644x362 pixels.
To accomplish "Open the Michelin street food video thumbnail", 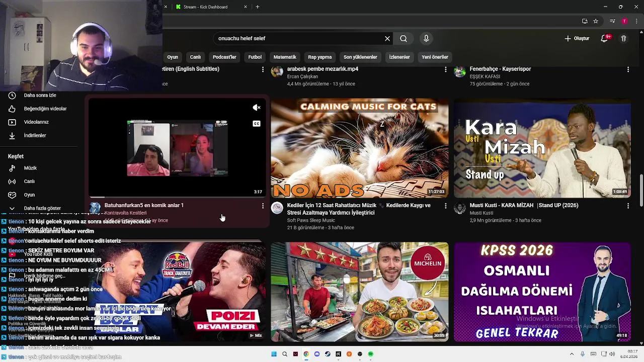I will click(360, 292).
